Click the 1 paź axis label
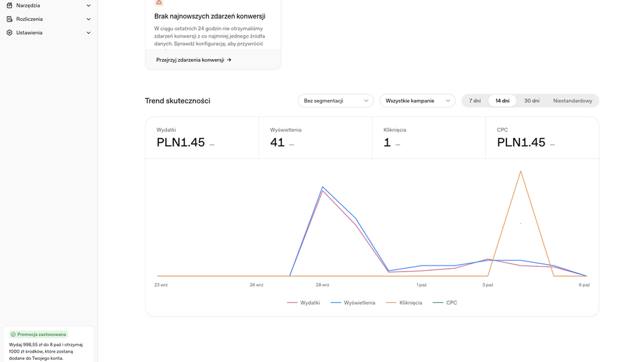The width and height of the screenshot is (644, 362). click(421, 285)
